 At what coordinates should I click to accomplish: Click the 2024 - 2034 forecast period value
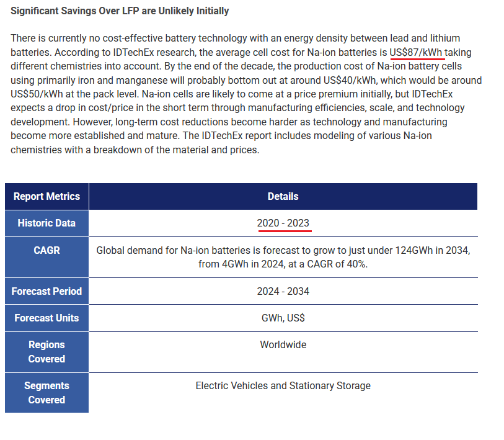click(x=283, y=291)
